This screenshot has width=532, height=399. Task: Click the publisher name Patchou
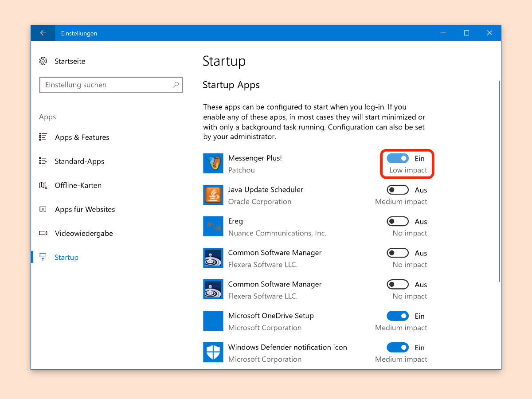pyautogui.click(x=241, y=170)
